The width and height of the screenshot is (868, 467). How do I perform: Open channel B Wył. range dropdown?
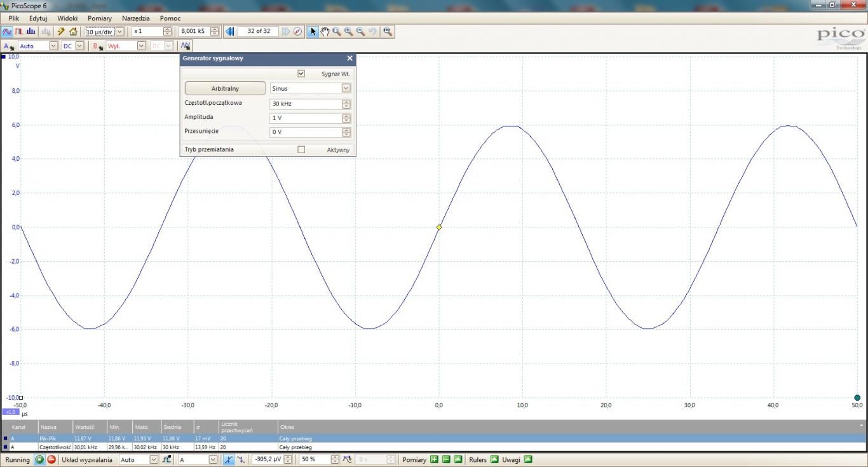[141, 46]
